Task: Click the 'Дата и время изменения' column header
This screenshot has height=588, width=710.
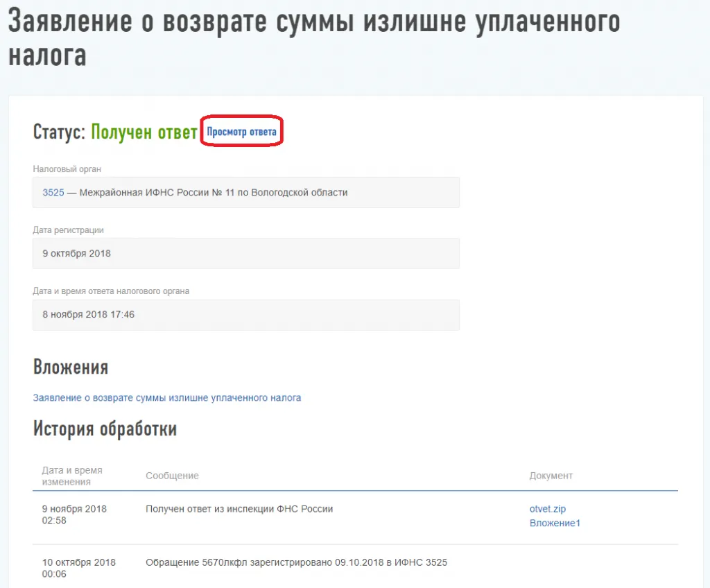Action: pos(72,476)
